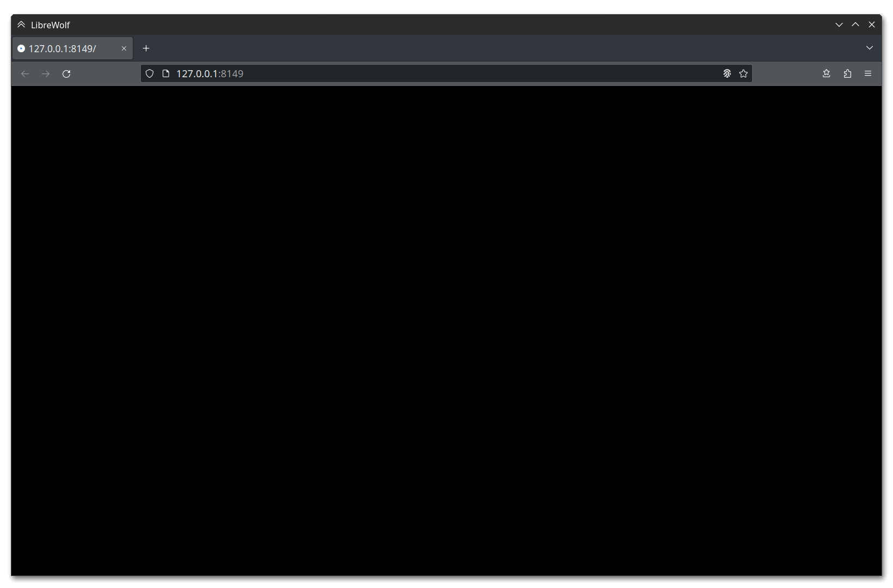Open the hamburger application menu
The height and width of the screenshot is (588, 893).
point(868,74)
